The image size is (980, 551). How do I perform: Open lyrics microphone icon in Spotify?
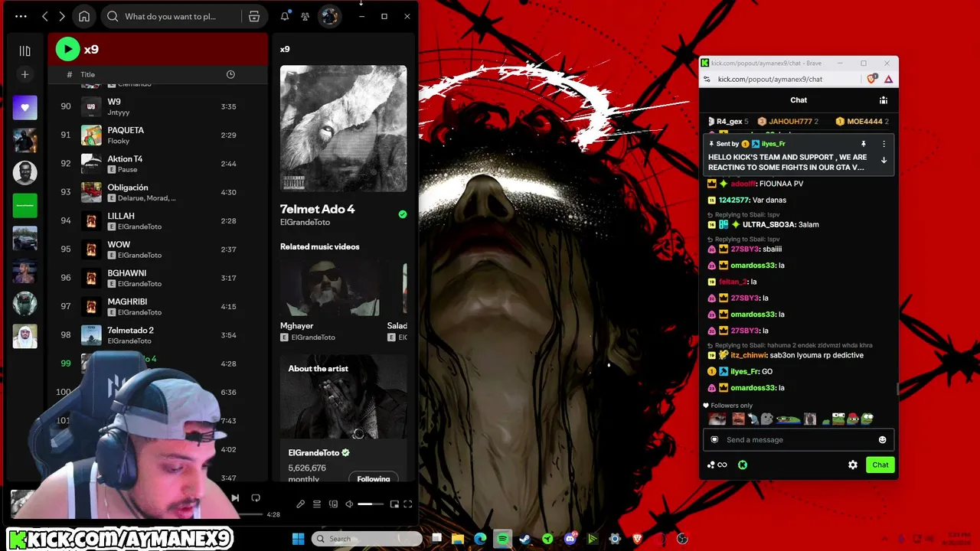coord(300,504)
